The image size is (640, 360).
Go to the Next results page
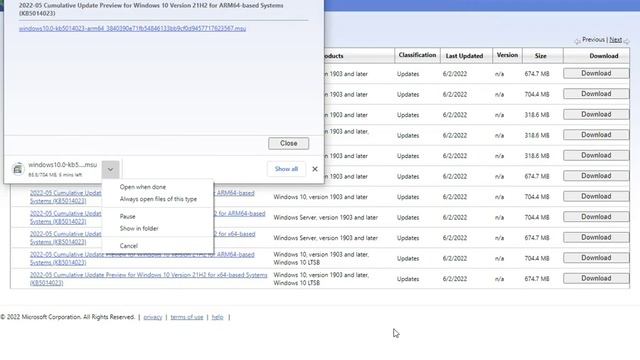616,40
